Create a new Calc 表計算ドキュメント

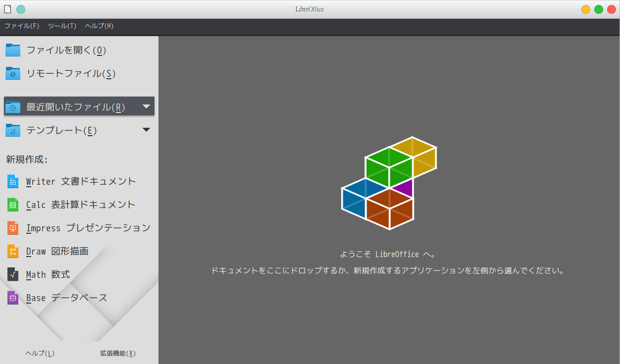79,205
